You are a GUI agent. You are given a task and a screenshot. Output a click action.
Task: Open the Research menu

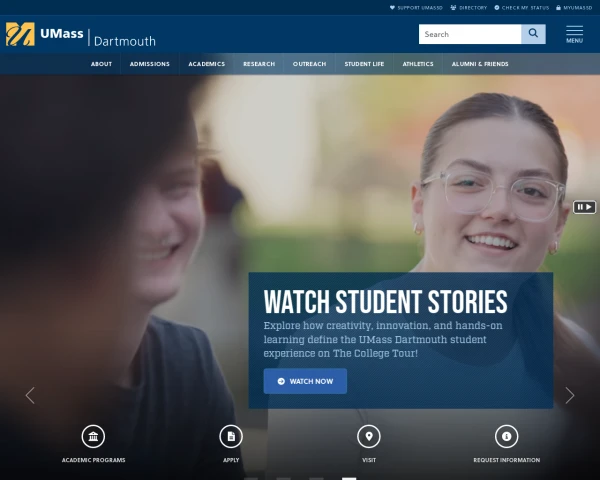click(x=259, y=64)
